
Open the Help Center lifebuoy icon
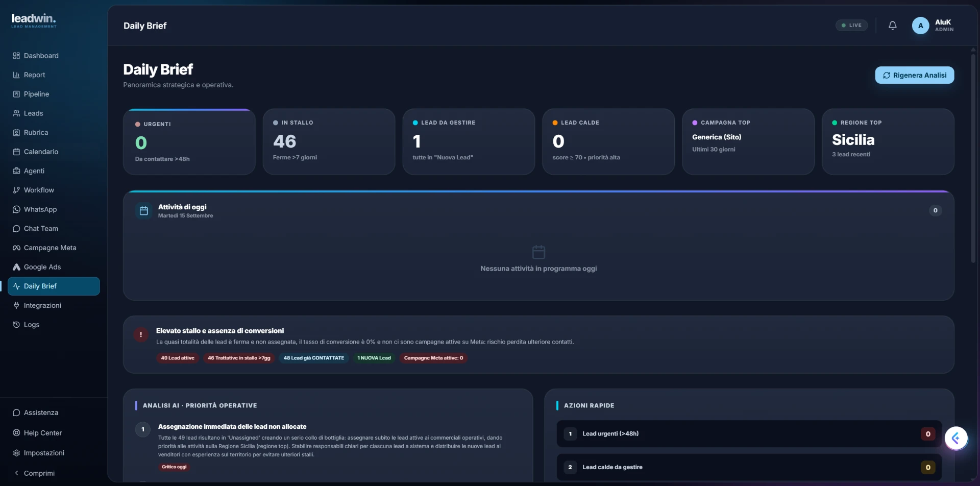click(x=16, y=433)
